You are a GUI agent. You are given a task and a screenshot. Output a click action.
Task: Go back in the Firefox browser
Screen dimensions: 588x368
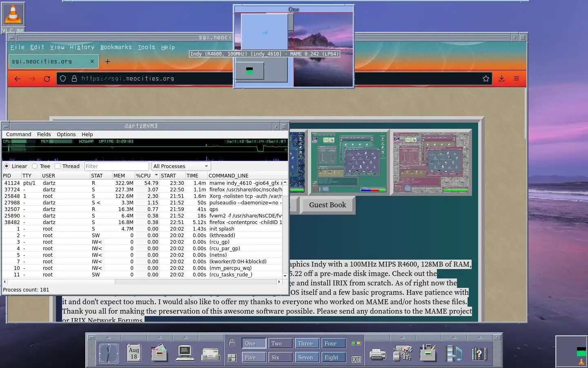pos(18,79)
